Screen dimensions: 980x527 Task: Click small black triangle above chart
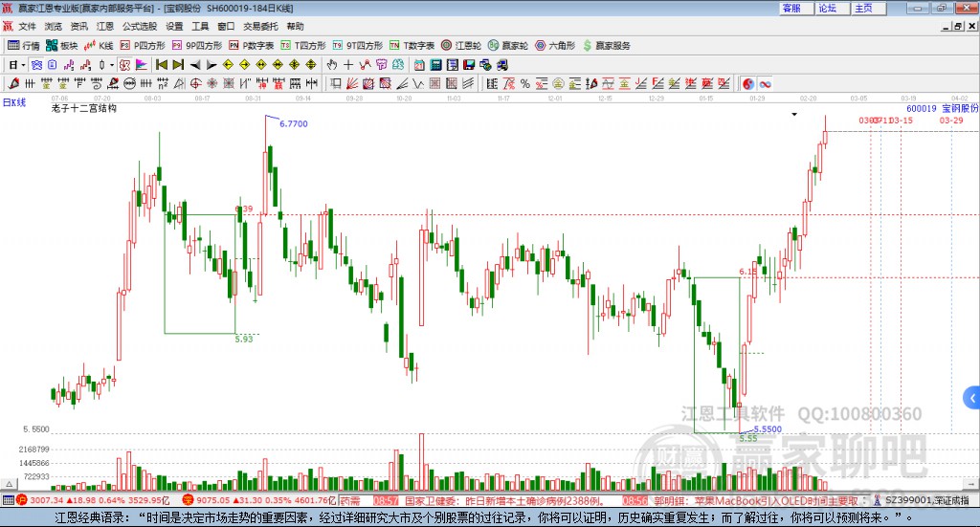[794, 114]
